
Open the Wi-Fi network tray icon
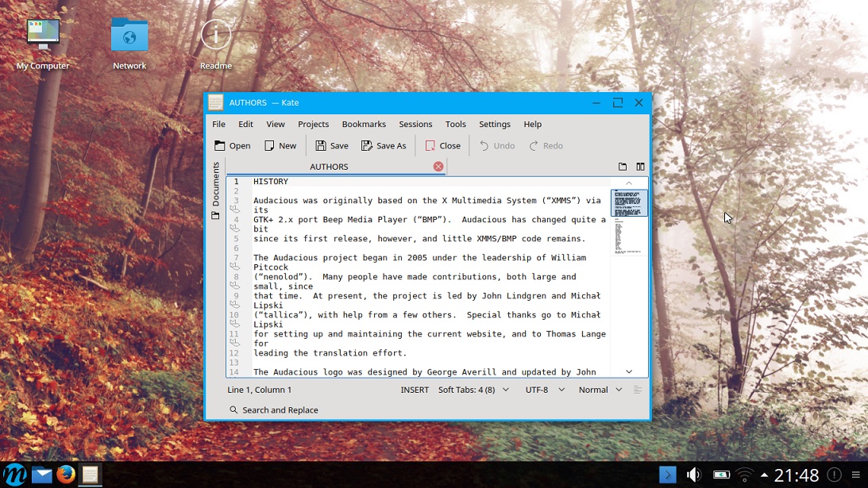pos(745,475)
